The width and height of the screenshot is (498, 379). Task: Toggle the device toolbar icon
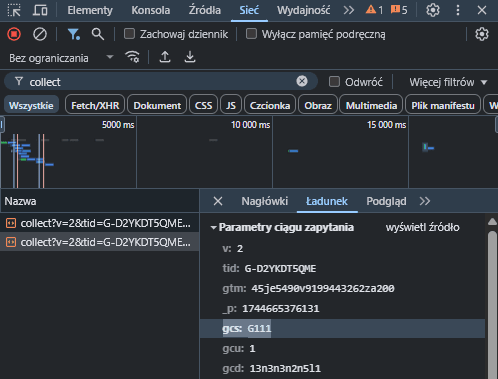pyautogui.click(x=40, y=10)
